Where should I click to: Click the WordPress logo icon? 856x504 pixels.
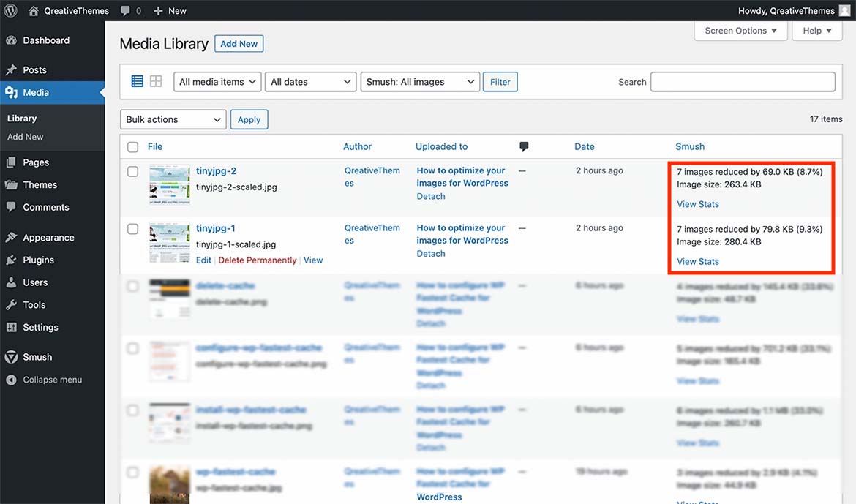(x=10, y=10)
